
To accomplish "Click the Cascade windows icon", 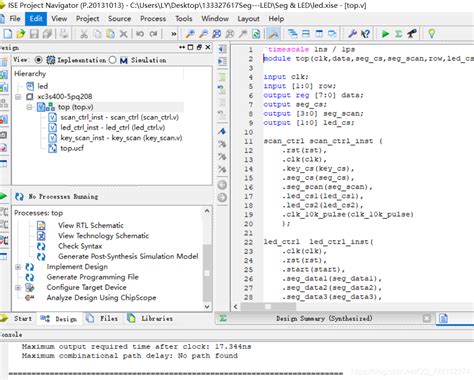I will click(292, 34).
